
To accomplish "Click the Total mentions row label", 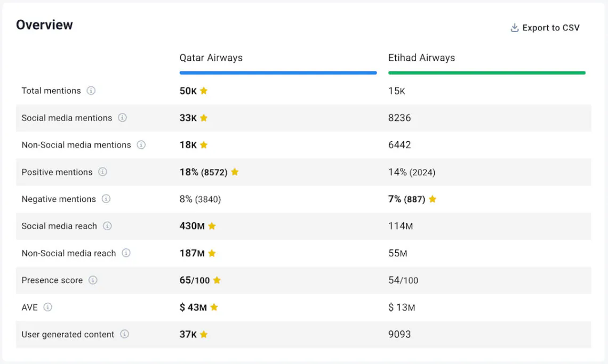I will [51, 91].
